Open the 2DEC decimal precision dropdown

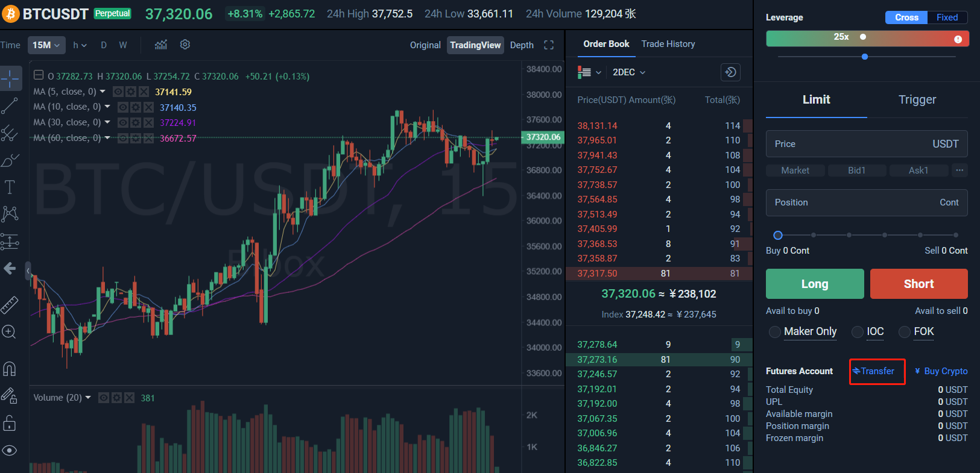[x=628, y=72]
